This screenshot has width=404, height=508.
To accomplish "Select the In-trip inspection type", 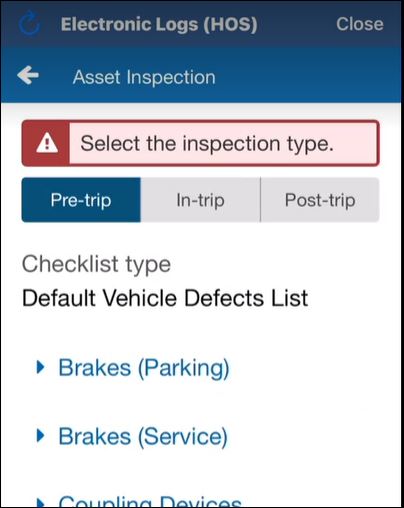I will point(200,200).
